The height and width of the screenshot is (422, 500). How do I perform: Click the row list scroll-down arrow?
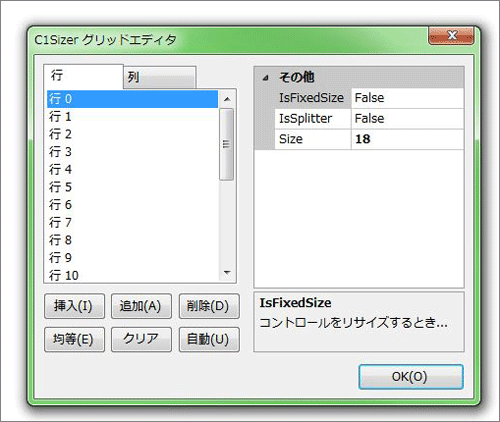pos(227,273)
